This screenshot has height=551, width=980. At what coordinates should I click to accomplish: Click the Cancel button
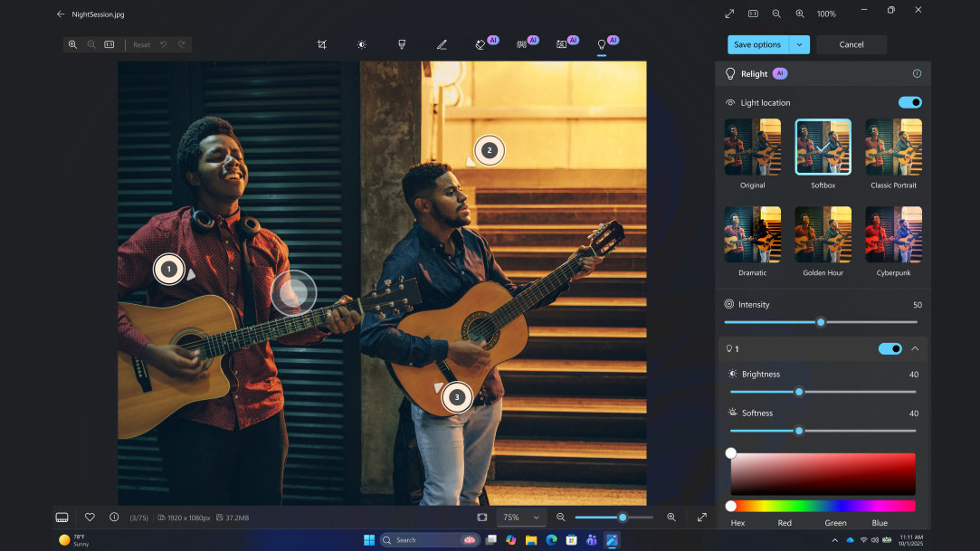(x=851, y=43)
